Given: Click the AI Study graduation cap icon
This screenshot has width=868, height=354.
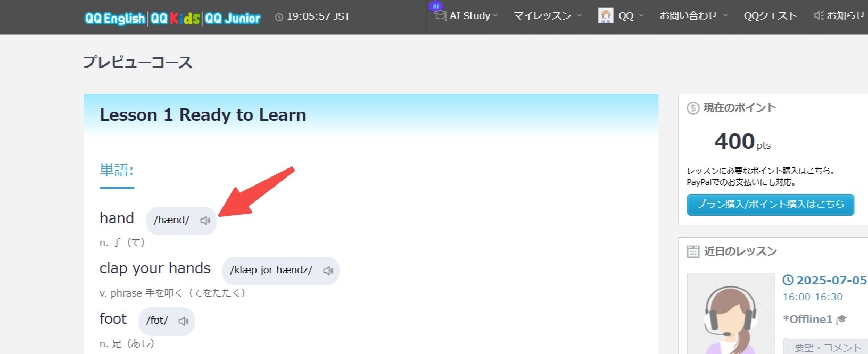Looking at the screenshot, I should pos(440,15).
